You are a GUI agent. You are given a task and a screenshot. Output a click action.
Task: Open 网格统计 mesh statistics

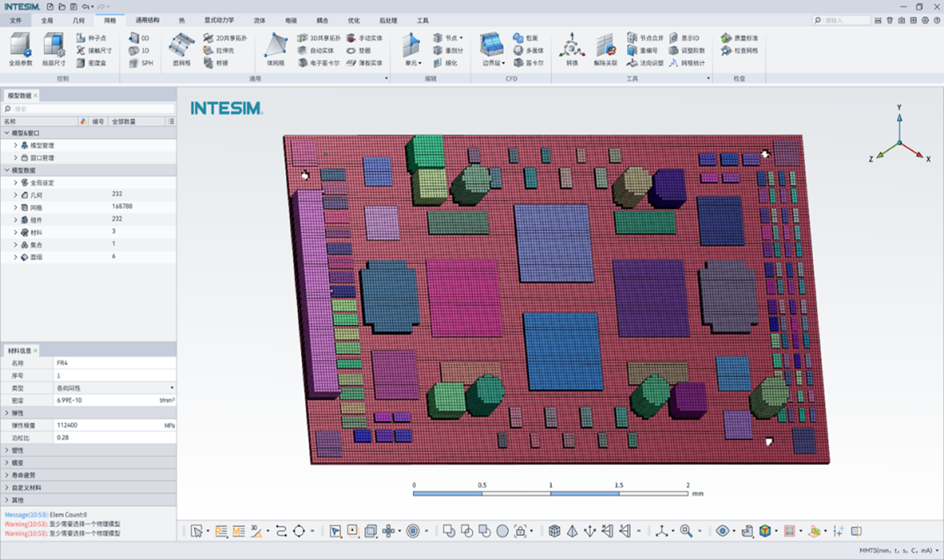coord(687,63)
